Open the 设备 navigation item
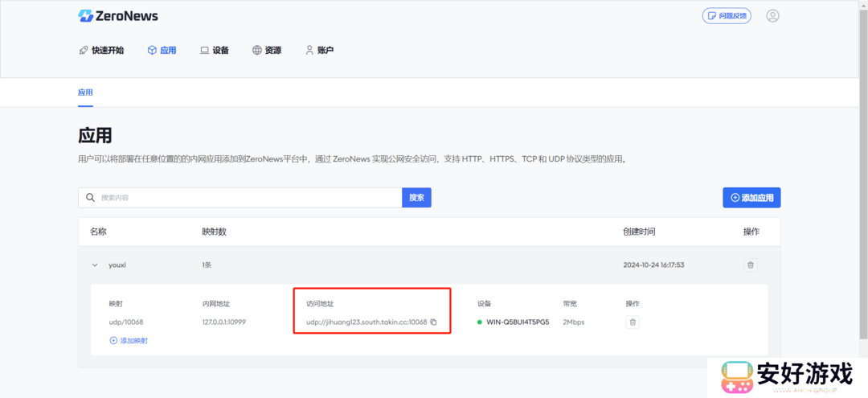 pyautogui.click(x=215, y=50)
